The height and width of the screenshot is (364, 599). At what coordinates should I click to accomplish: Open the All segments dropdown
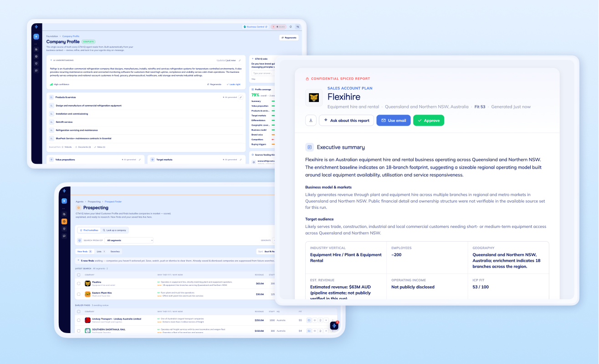pos(129,240)
